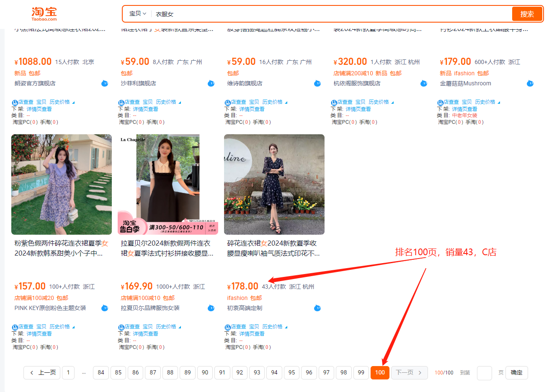Click Wangwang chat icon for PINK KEY原创粉色主题女装
Viewport: 549px width, 392px height.
(x=105, y=308)
